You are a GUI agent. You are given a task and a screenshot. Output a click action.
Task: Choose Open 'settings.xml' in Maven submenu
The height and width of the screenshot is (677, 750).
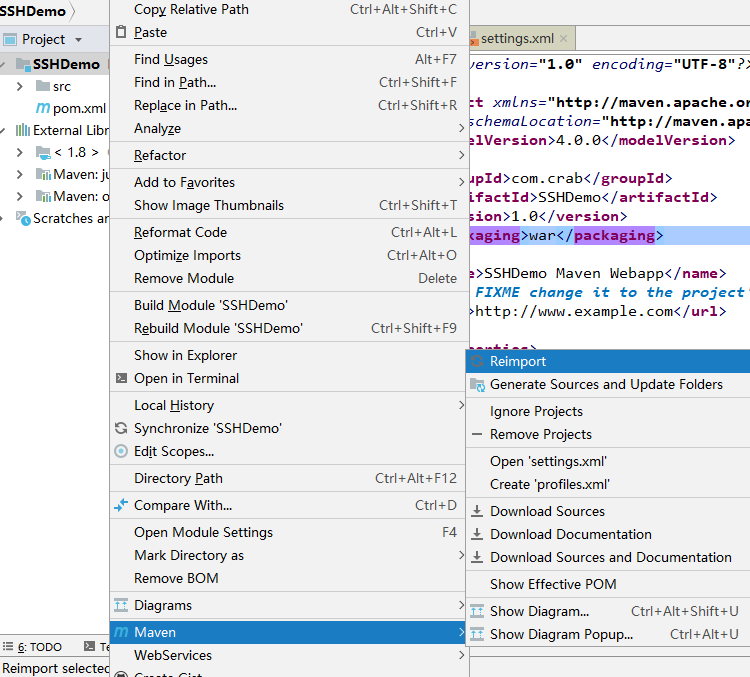608,461
